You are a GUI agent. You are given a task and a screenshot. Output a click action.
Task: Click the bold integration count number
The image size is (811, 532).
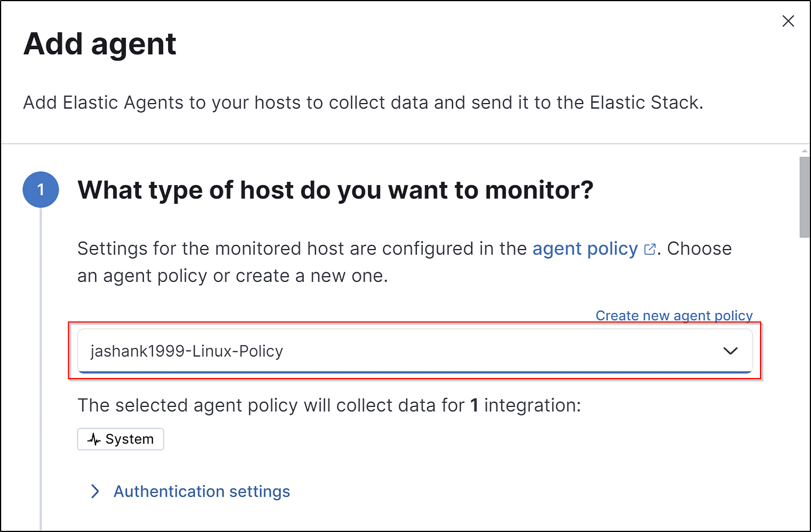(x=474, y=405)
